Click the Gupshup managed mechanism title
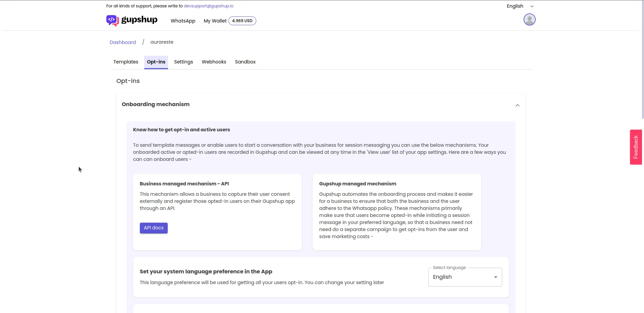The height and width of the screenshot is (313, 644). [358, 184]
